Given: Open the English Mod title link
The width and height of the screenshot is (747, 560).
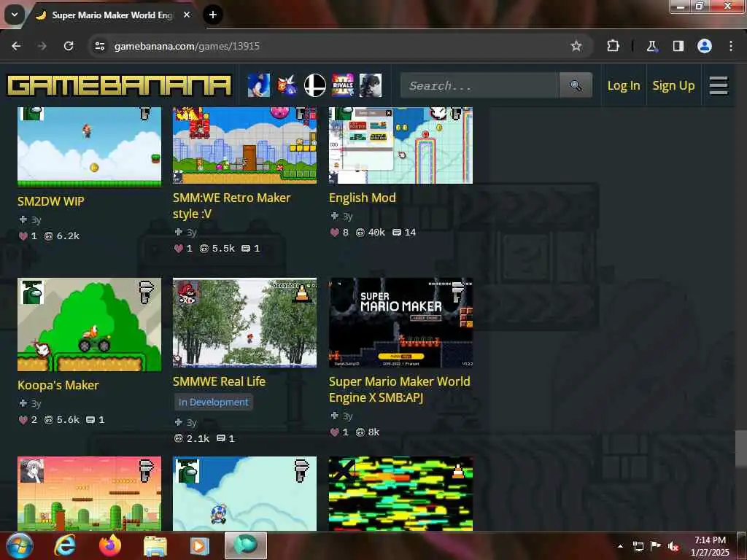Looking at the screenshot, I should [x=362, y=198].
